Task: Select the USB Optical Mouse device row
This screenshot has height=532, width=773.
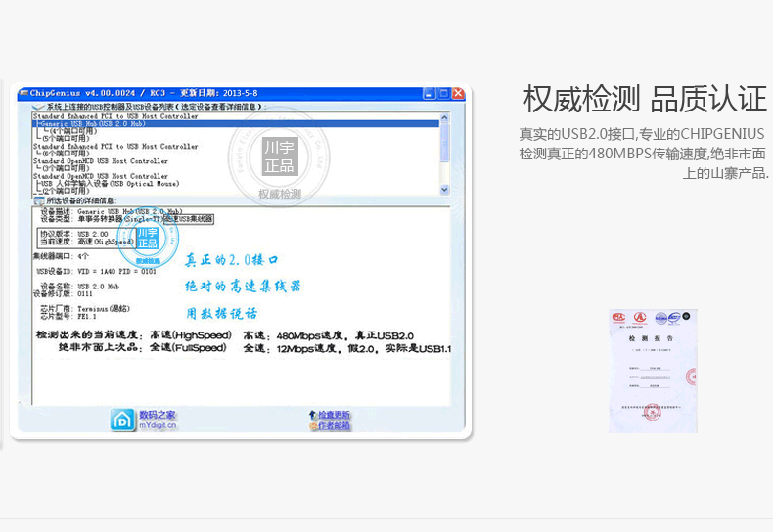Action: (110, 184)
